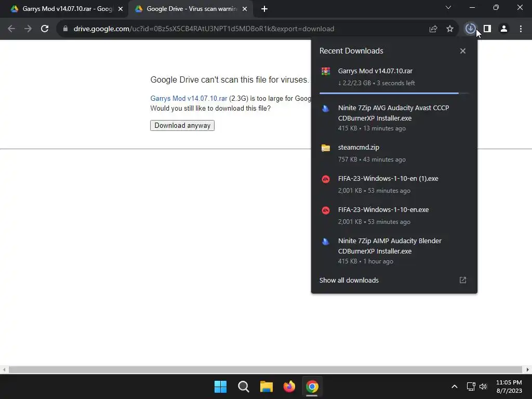
Task: Bookmark this page with the star
Action: click(450, 29)
